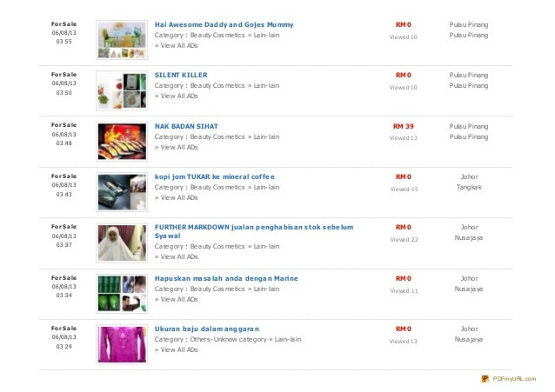The height and width of the screenshot is (392, 555).
Task: Open Ukuran baju dalam anggaran listing
Action: point(207,329)
